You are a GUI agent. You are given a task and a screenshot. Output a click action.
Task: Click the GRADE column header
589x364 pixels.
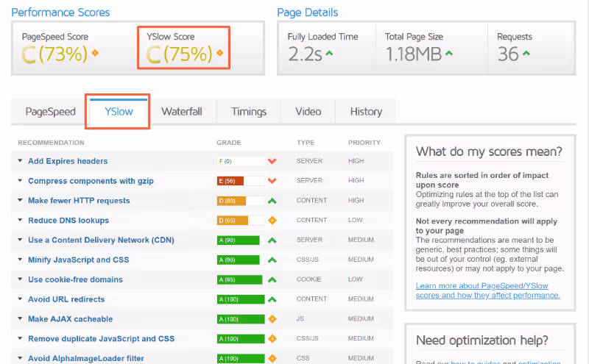pyautogui.click(x=229, y=143)
